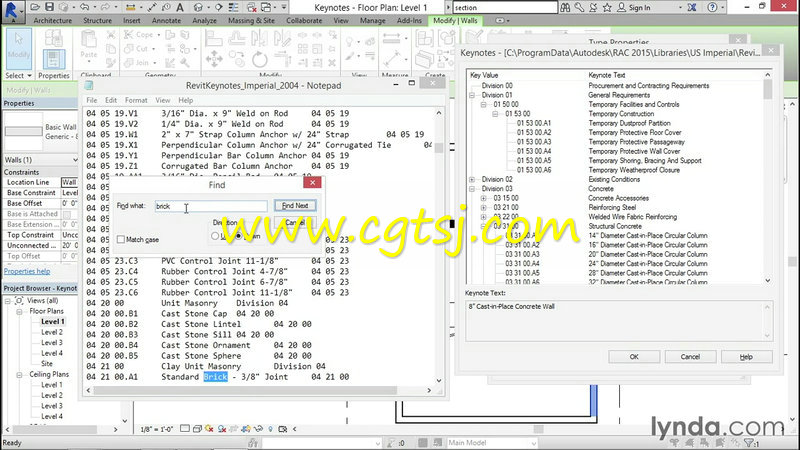The width and height of the screenshot is (800, 450).
Task: Toggle Thin Lines icon in quick access toolbar
Action: 234,7
